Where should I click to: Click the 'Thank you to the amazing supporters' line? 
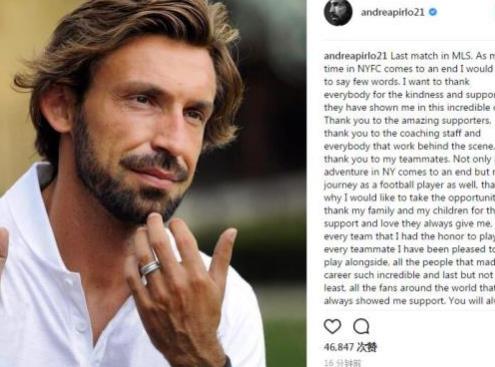tap(407, 120)
